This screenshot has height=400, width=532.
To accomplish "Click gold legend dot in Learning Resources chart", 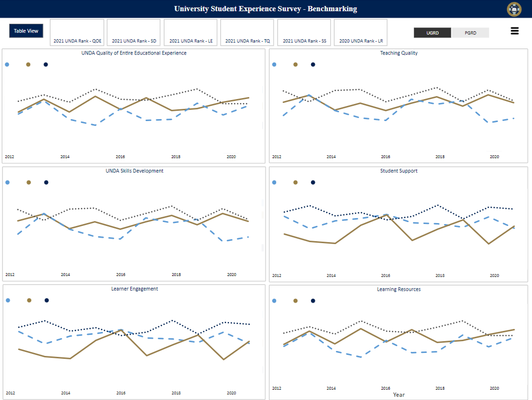I will pyautogui.click(x=295, y=301).
